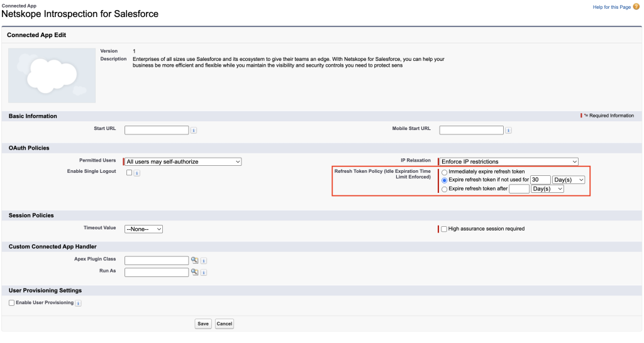Image resolution: width=644 pixels, height=343 pixels.
Task: Open the Timeout Value dropdown
Action: pos(143,229)
